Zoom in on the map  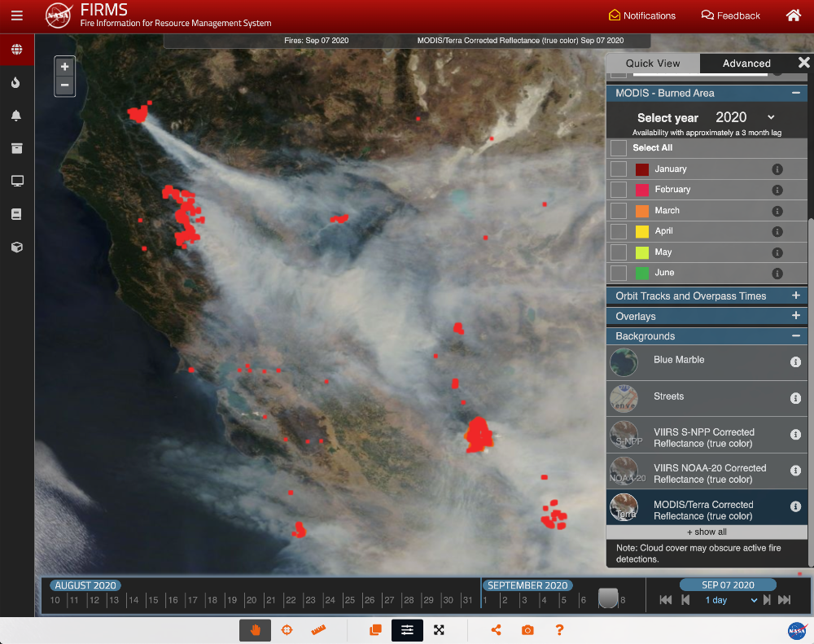[x=65, y=67]
